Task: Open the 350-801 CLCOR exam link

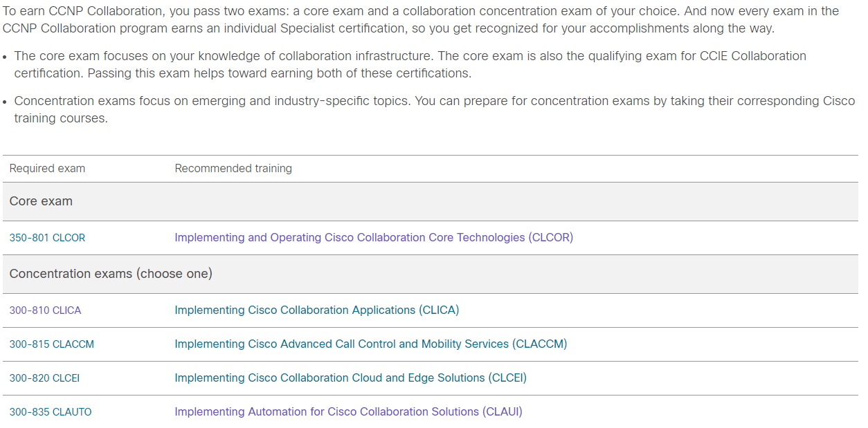Action: pos(47,238)
